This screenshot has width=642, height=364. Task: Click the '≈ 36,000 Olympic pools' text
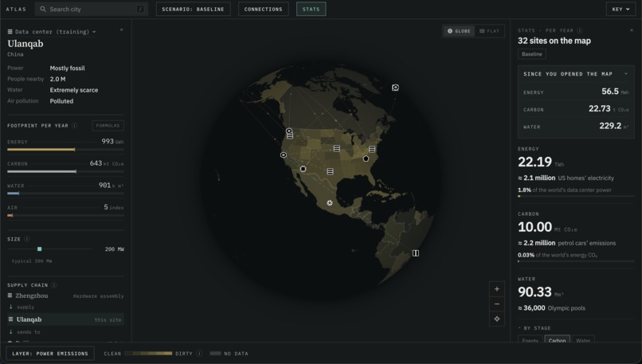pyautogui.click(x=551, y=308)
